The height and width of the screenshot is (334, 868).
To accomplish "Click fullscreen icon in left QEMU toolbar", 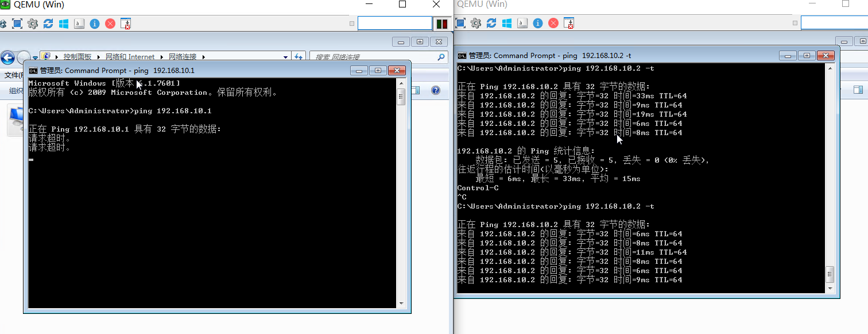I will [x=17, y=24].
